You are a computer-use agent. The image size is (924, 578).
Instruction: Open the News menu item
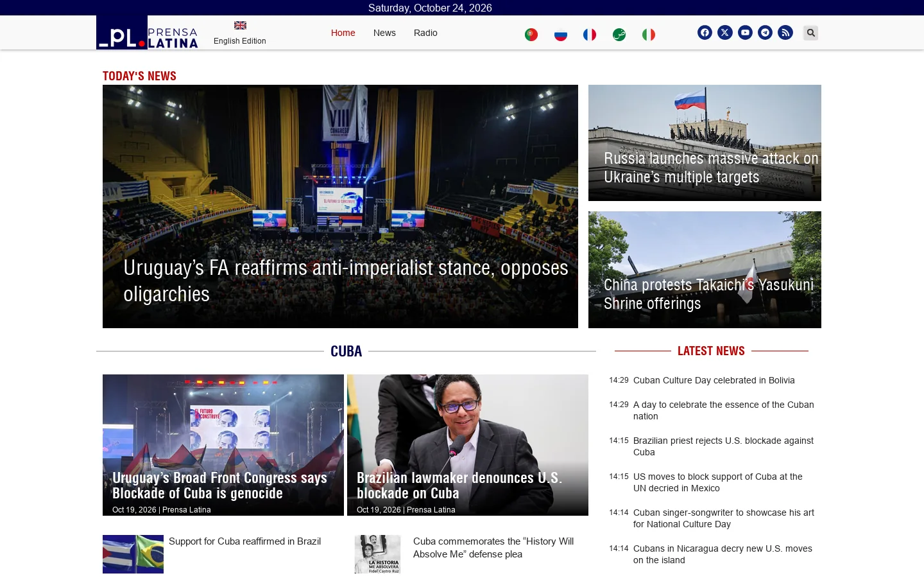pos(384,33)
